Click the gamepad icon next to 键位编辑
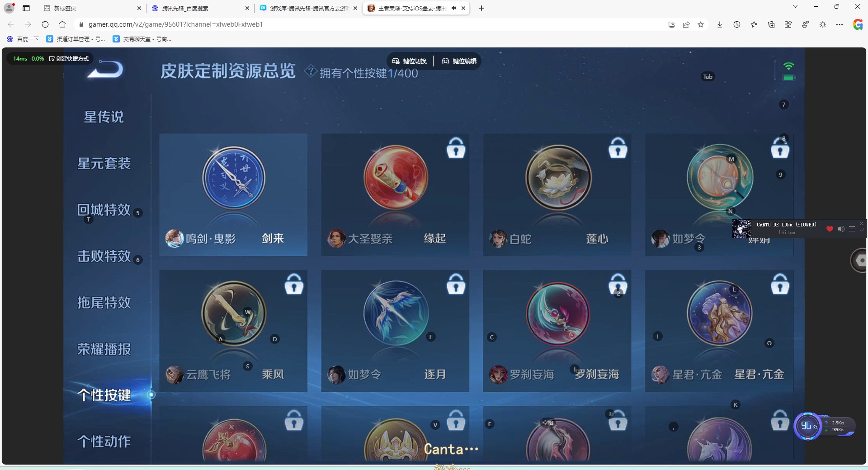 click(x=446, y=61)
